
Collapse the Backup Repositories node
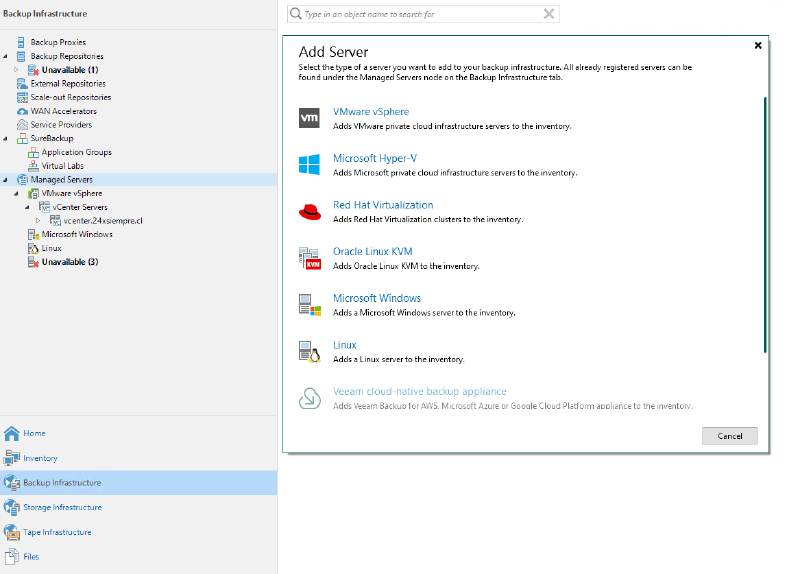pos(6,56)
